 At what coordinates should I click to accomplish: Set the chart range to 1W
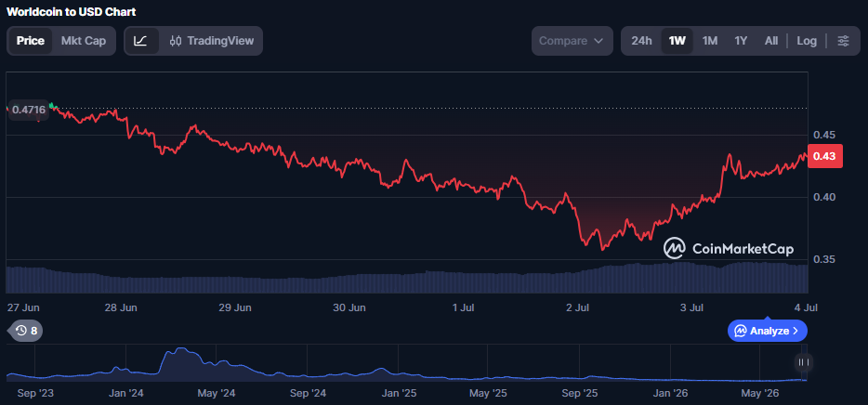[677, 41]
